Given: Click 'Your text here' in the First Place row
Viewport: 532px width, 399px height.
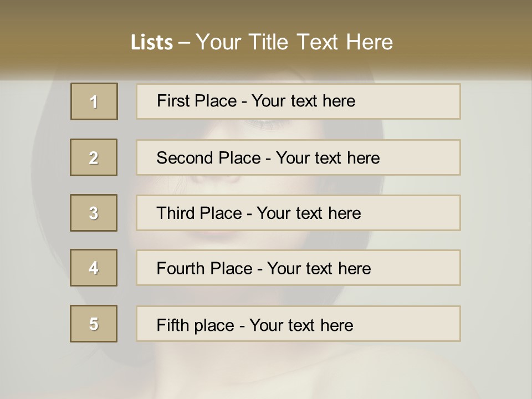Looking at the screenshot, I should [x=303, y=101].
